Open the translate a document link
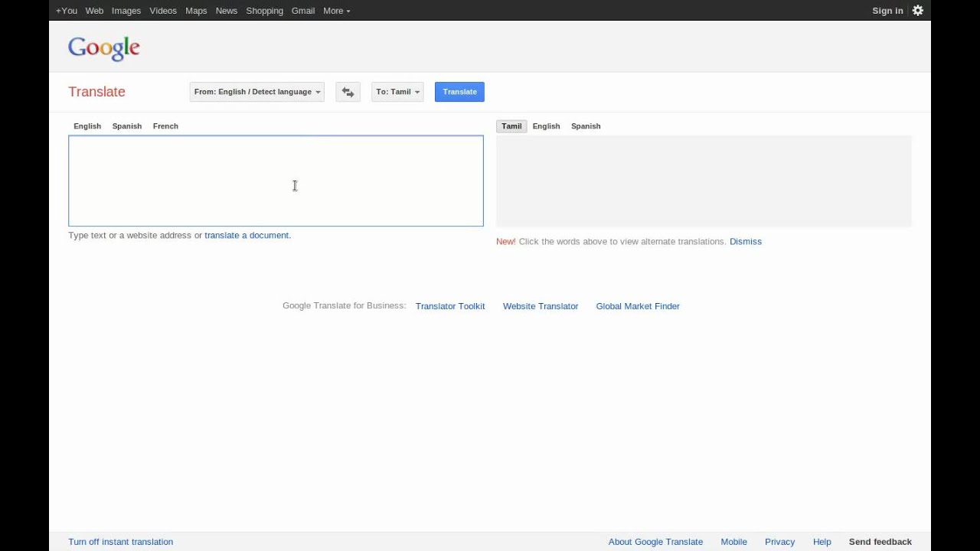Viewport: 980px width, 551px height. click(x=247, y=236)
